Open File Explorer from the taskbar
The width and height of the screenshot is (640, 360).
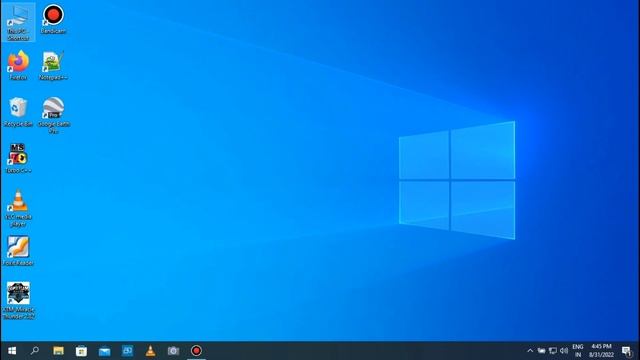[x=58, y=351]
